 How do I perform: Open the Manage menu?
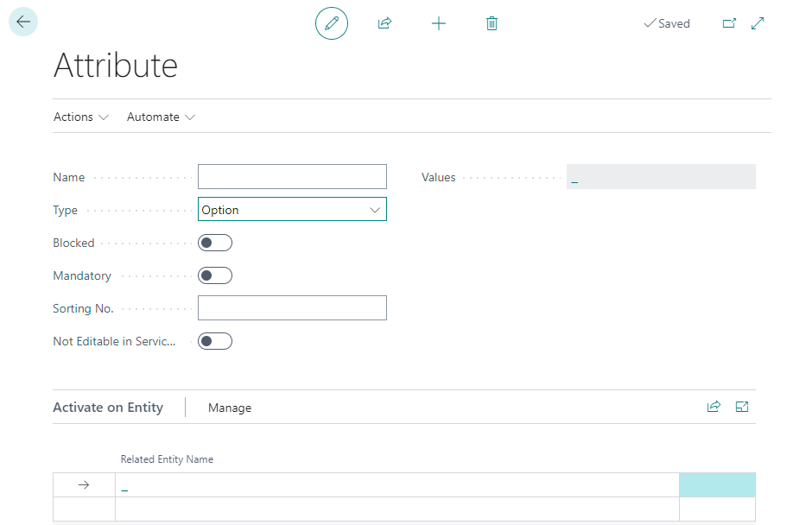tap(230, 408)
